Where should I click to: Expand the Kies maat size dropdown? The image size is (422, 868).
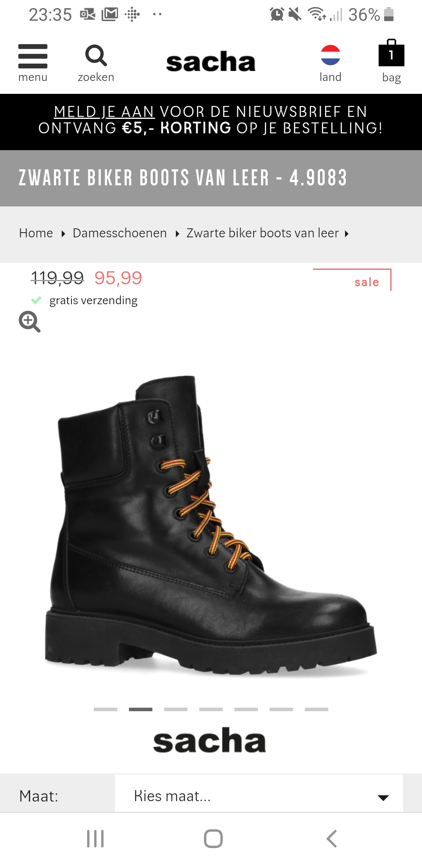(x=259, y=796)
